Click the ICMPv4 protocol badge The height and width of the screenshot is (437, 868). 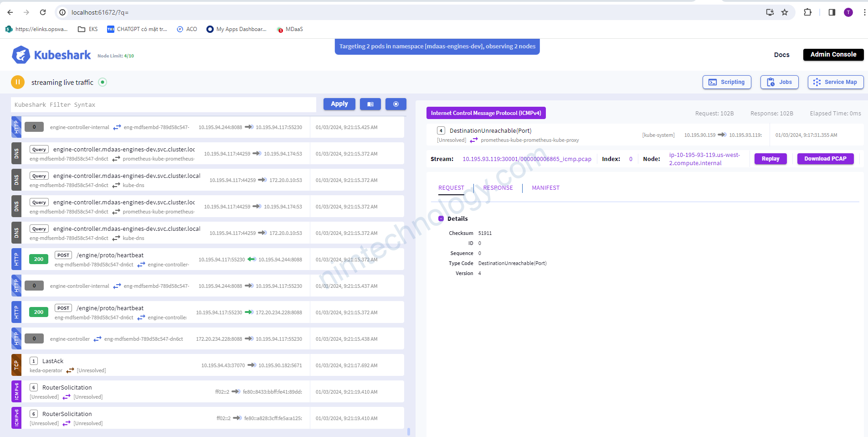pos(486,113)
